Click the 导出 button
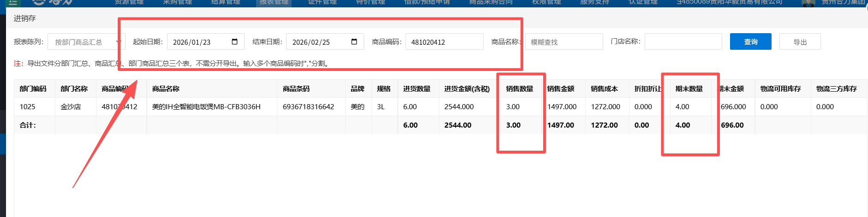868x217 pixels. click(x=800, y=42)
